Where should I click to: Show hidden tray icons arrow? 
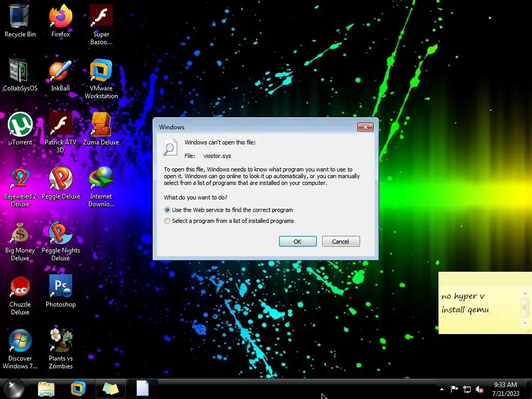click(x=442, y=389)
